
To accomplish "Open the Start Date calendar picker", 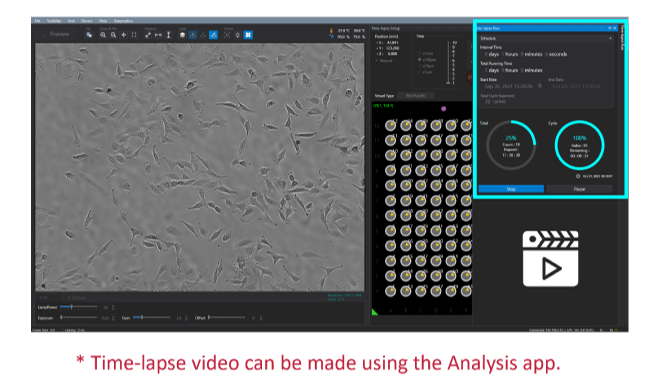I will click(540, 86).
